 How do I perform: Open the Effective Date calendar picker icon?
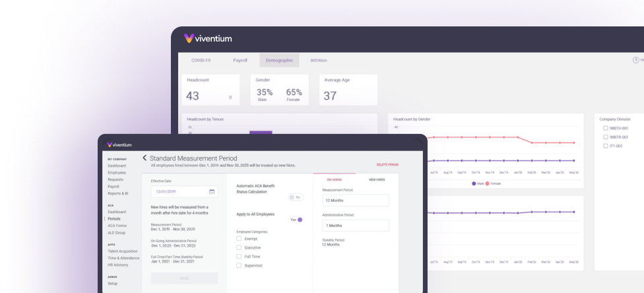click(212, 191)
